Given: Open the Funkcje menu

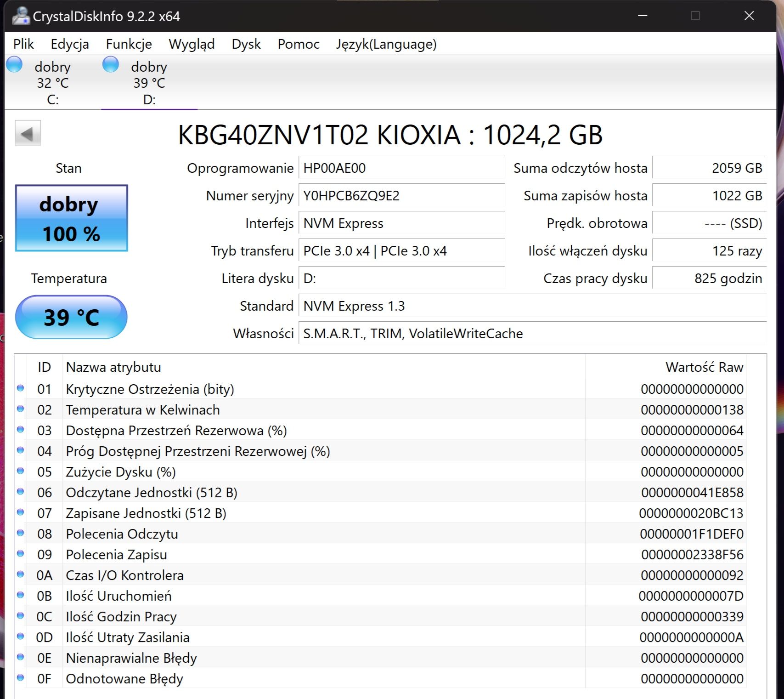Looking at the screenshot, I should pos(129,44).
